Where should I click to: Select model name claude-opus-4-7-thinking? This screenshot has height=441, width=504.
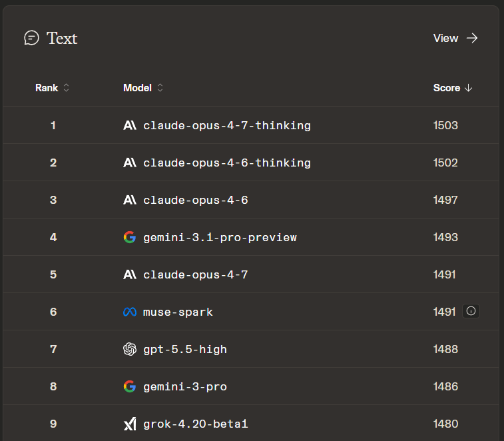(227, 125)
